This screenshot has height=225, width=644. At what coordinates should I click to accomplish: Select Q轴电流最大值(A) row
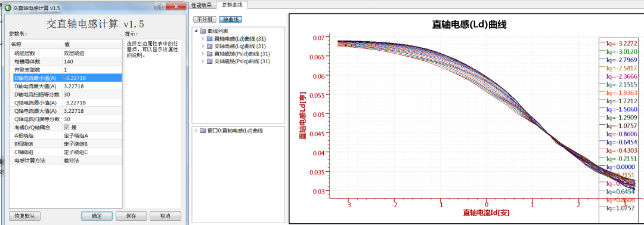(66, 111)
